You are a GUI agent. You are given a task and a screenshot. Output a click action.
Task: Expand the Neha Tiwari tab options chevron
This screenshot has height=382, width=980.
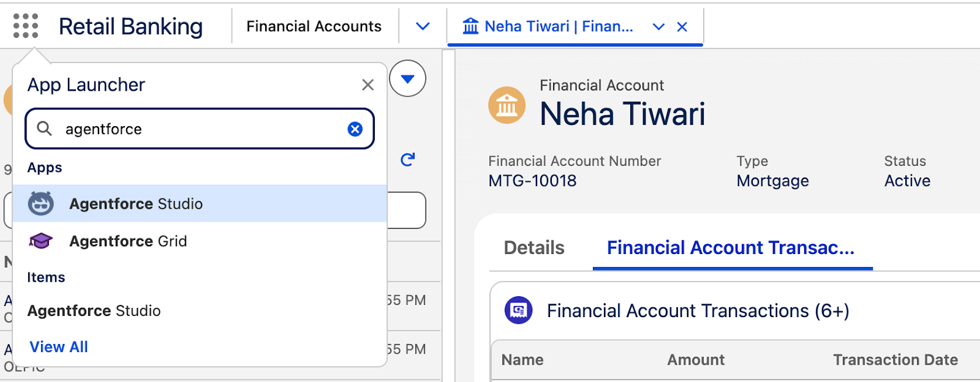[658, 27]
